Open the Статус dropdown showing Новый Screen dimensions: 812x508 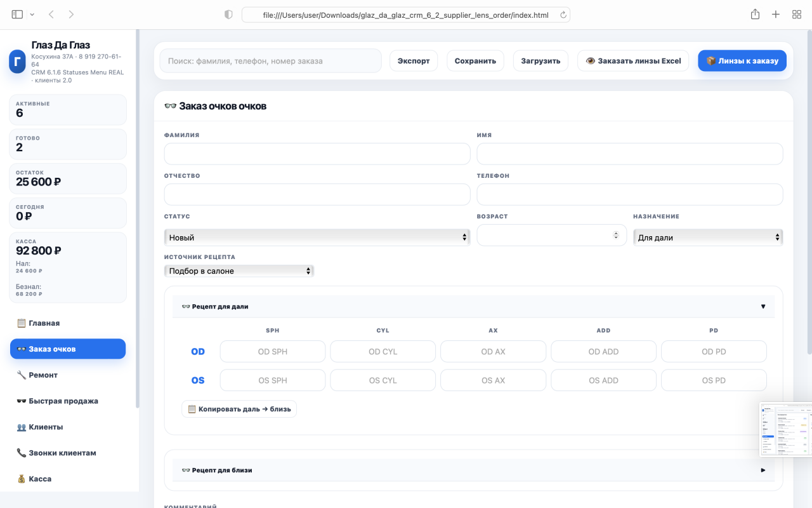(317, 237)
